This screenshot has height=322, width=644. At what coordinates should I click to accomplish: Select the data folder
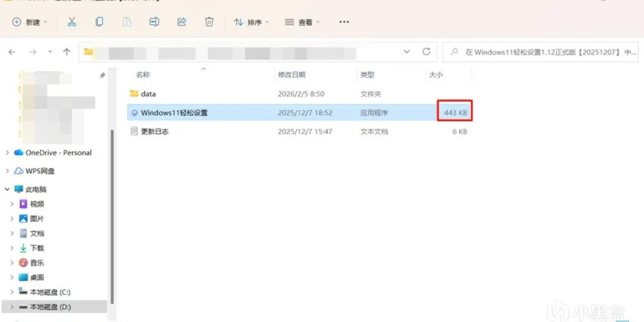148,94
